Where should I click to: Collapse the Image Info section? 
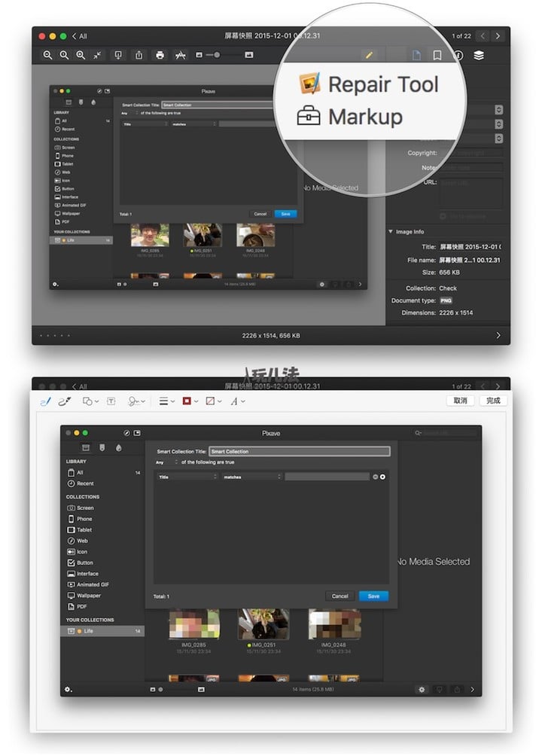pos(391,232)
